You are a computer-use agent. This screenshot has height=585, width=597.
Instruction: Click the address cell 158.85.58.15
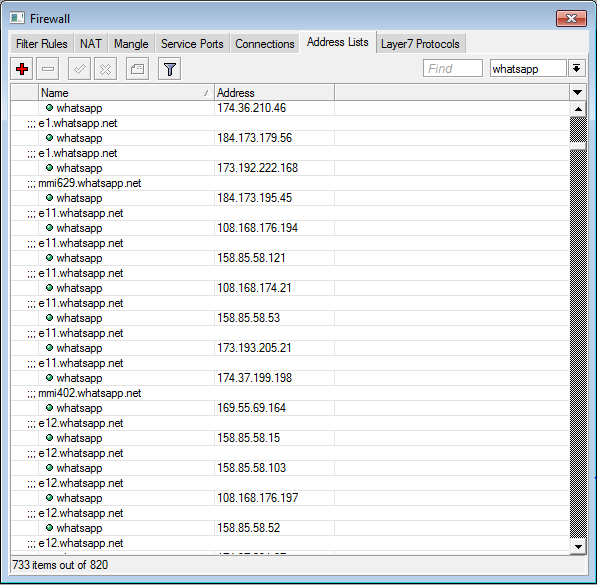pos(274,438)
